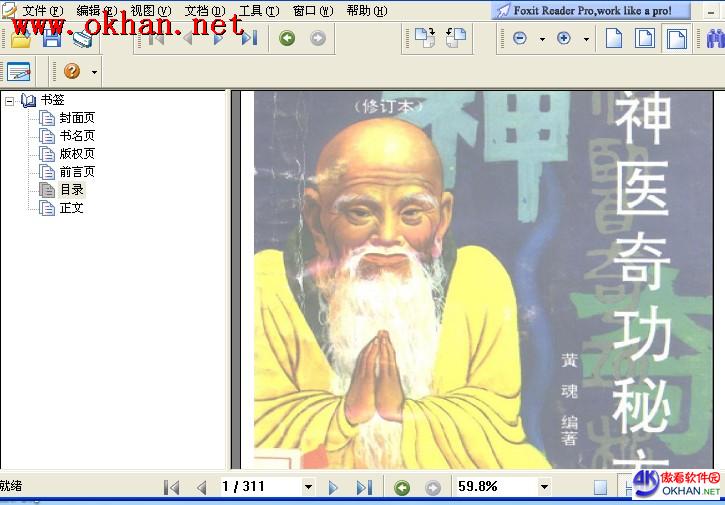Jump to 正文 bookmark

pyautogui.click(x=72, y=208)
